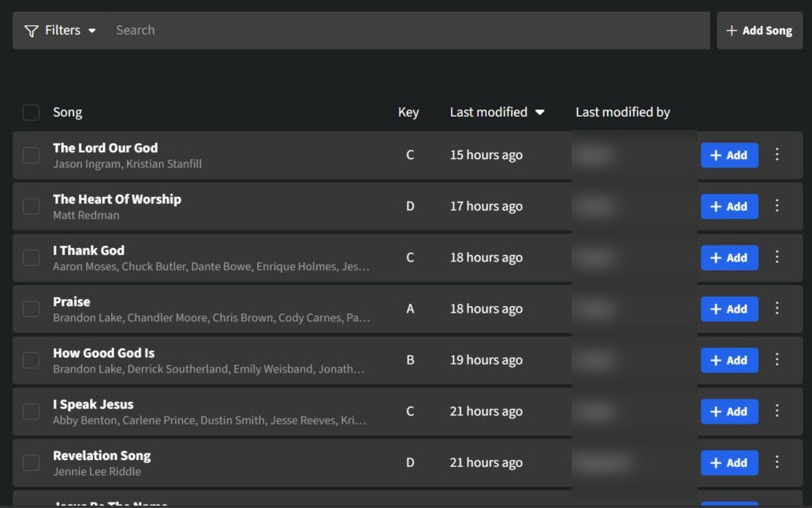The image size is (812, 508).
Task: Open the song I Speak Jesus
Action: [x=93, y=404]
